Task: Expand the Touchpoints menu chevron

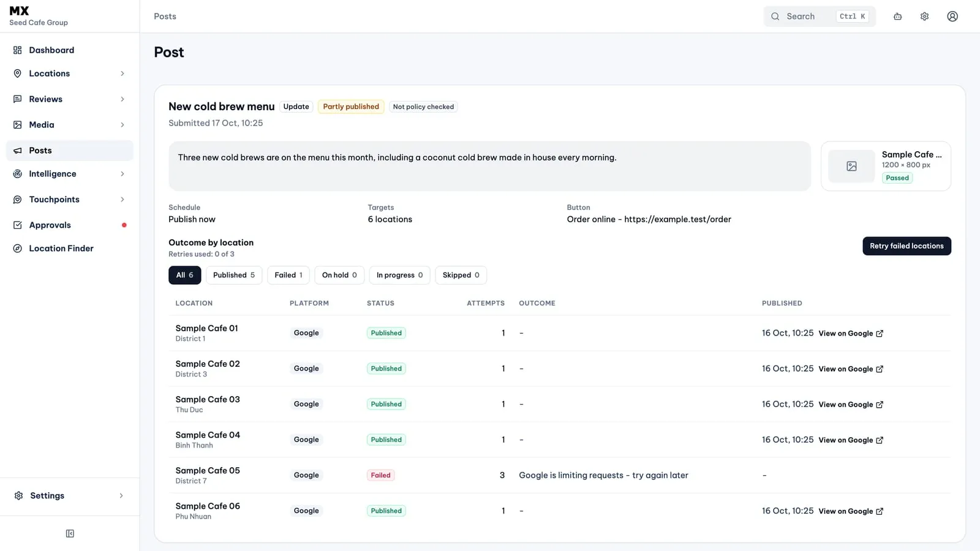Action: click(x=123, y=200)
